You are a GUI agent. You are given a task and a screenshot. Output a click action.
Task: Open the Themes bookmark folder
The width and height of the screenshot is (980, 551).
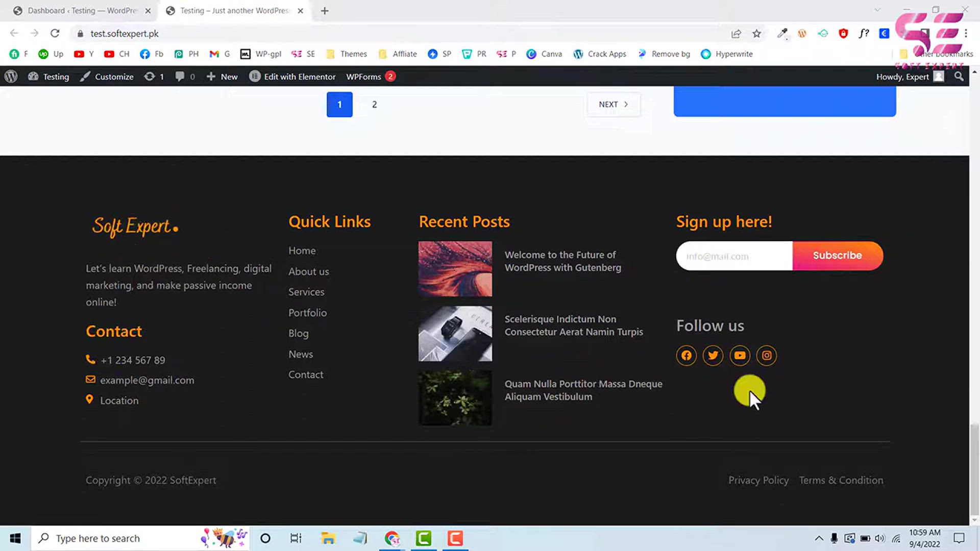(347, 54)
